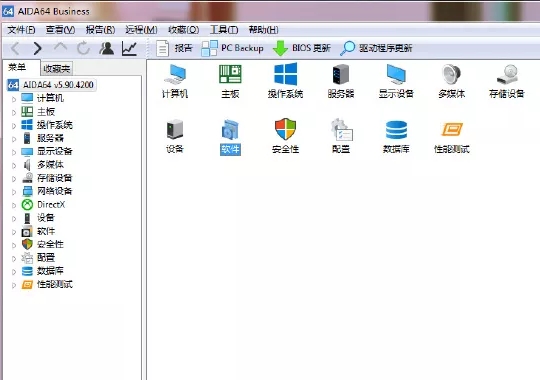Click the 驱动程序更新 toolbar button

pos(376,48)
